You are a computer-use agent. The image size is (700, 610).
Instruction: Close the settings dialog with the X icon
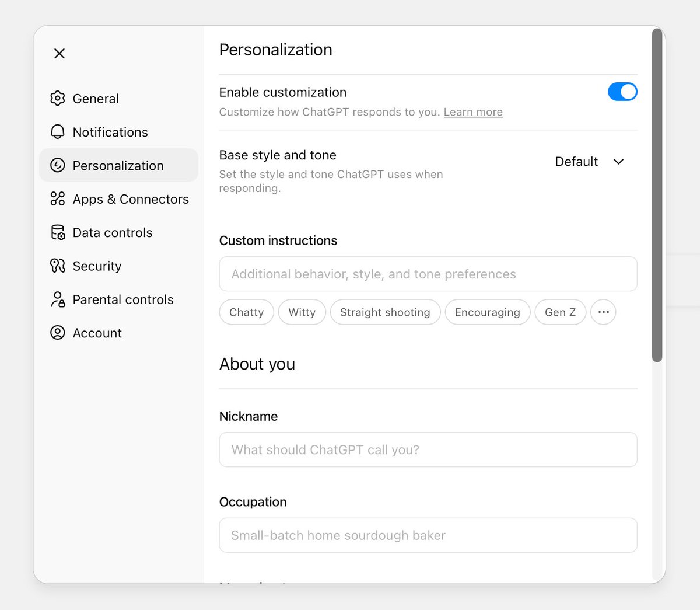pos(60,54)
